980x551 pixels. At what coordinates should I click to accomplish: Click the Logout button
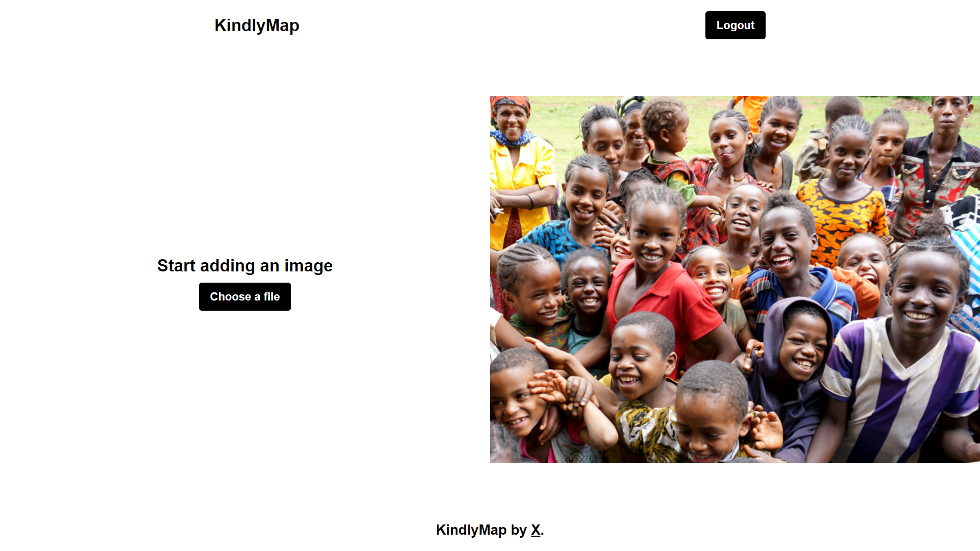click(735, 25)
